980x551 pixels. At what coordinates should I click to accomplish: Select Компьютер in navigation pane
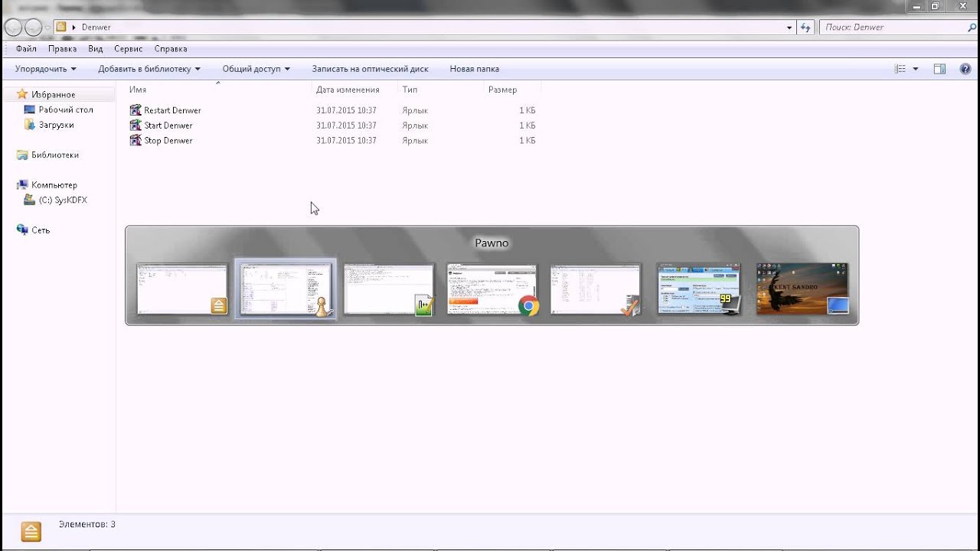point(54,185)
